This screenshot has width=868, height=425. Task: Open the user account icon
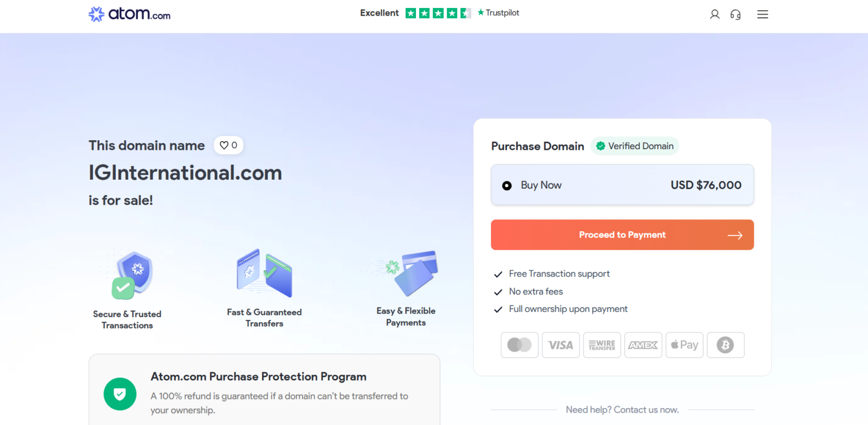[x=715, y=15]
